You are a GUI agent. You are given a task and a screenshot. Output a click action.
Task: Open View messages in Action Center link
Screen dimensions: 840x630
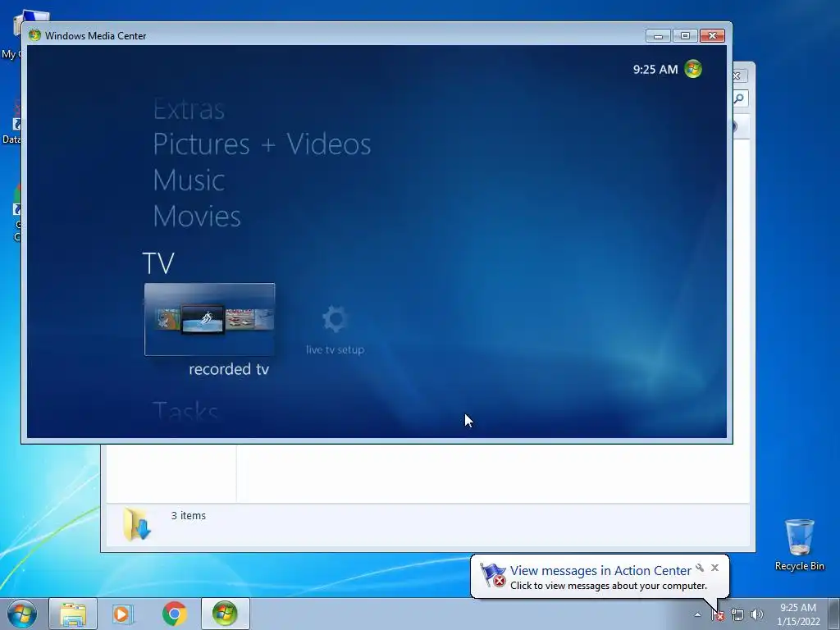coord(600,571)
